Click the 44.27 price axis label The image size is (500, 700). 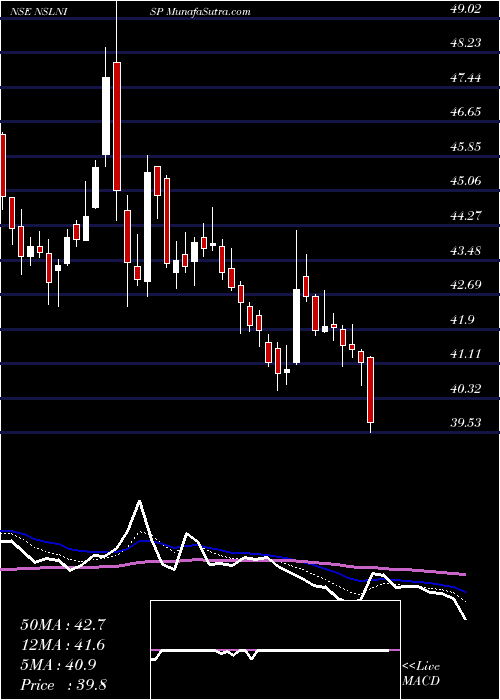[466, 216]
